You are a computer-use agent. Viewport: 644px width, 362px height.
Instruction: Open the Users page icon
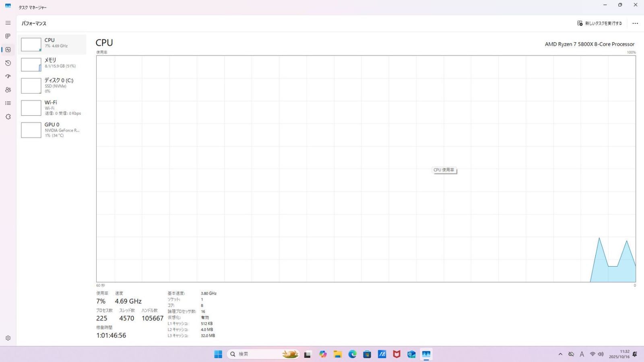[x=8, y=90]
